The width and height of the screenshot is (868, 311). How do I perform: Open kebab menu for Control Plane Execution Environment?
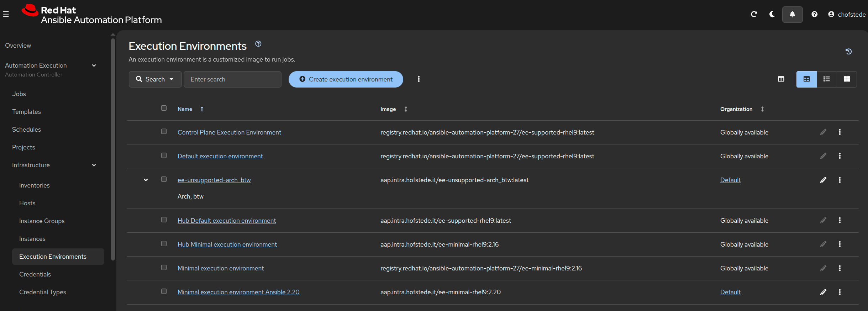coord(840,132)
